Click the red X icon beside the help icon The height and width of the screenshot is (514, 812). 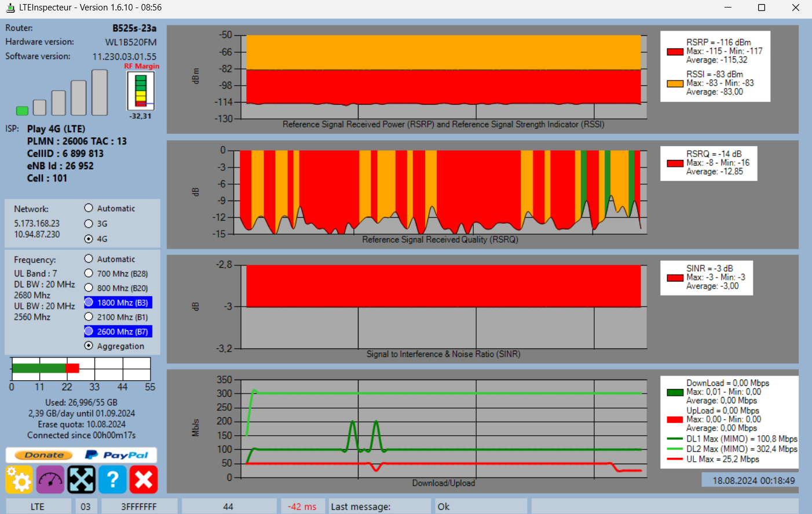(x=144, y=480)
